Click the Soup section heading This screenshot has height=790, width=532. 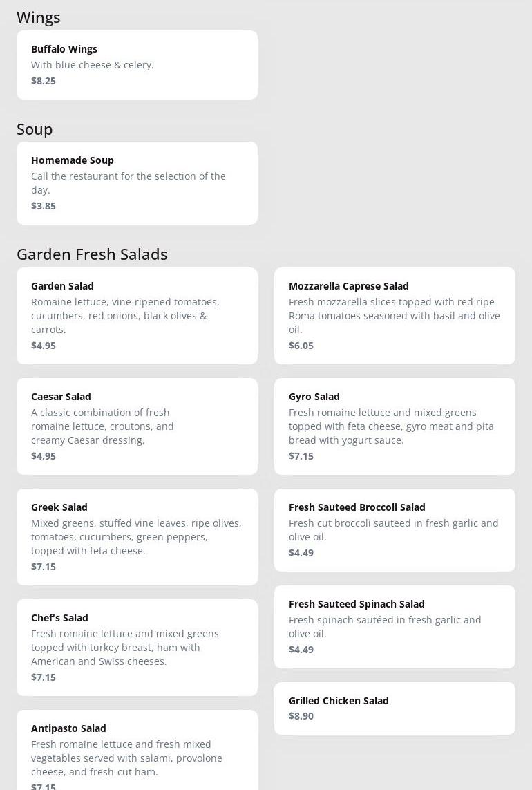click(35, 129)
